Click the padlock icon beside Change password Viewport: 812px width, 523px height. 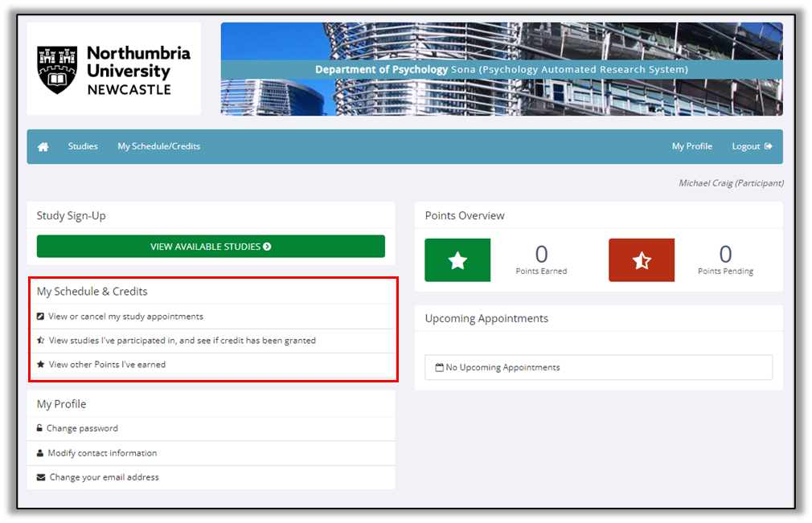tap(40, 429)
